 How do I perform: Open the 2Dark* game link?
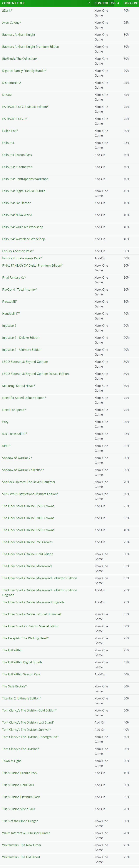7,10
